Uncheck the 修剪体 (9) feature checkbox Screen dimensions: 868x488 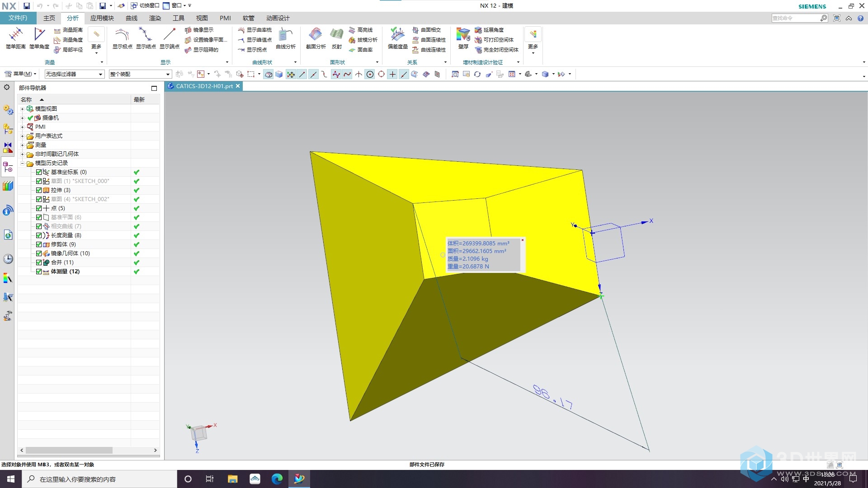pyautogui.click(x=39, y=244)
